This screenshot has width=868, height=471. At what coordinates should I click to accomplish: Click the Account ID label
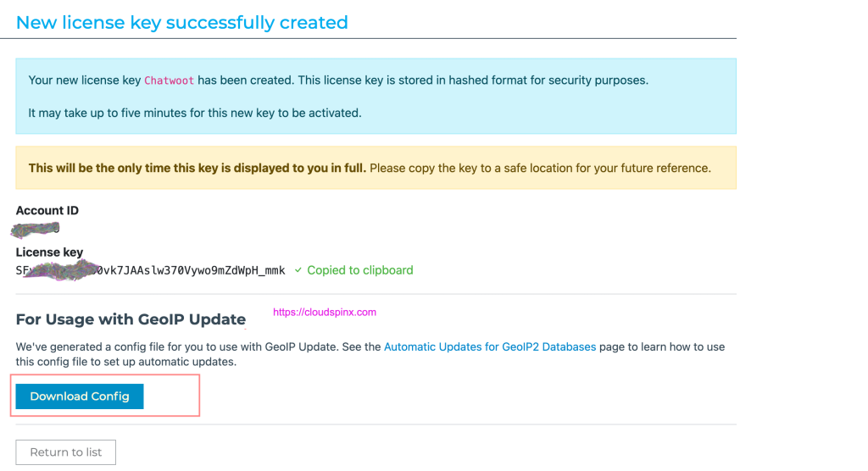click(47, 210)
